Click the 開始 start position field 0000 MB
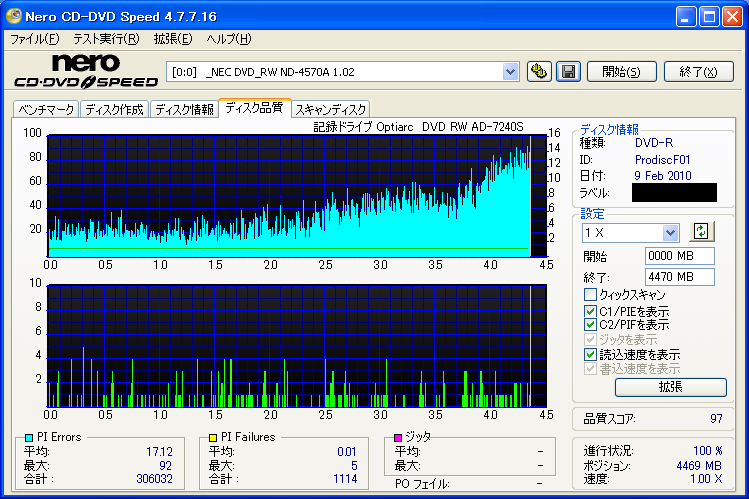 (x=679, y=256)
